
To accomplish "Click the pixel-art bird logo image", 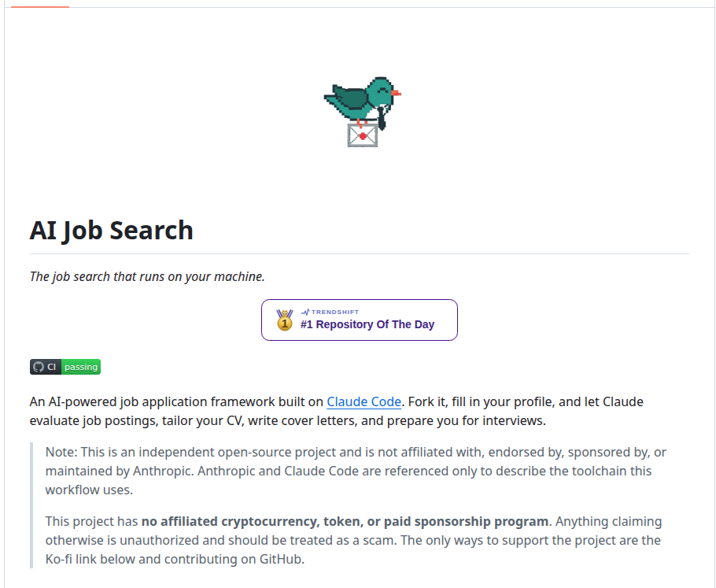I will [362, 112].
